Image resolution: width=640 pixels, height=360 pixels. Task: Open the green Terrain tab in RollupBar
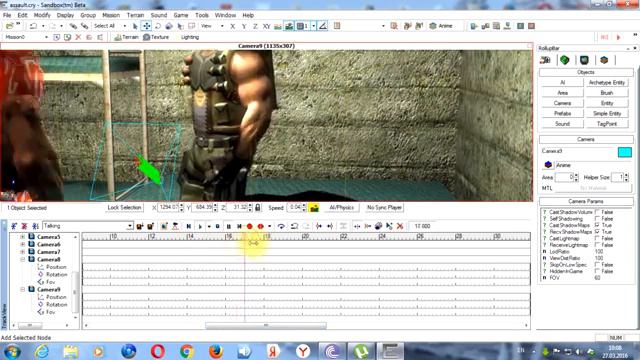pos(564,60)
